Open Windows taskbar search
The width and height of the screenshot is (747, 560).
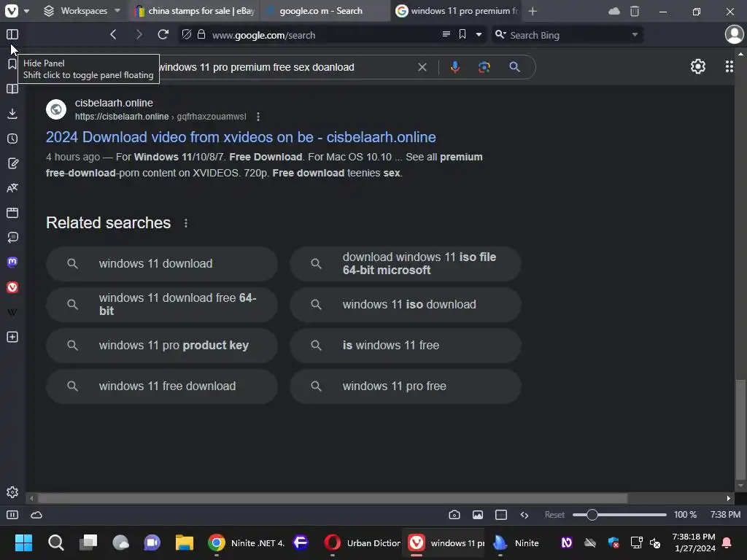click(x=55, y=542)
